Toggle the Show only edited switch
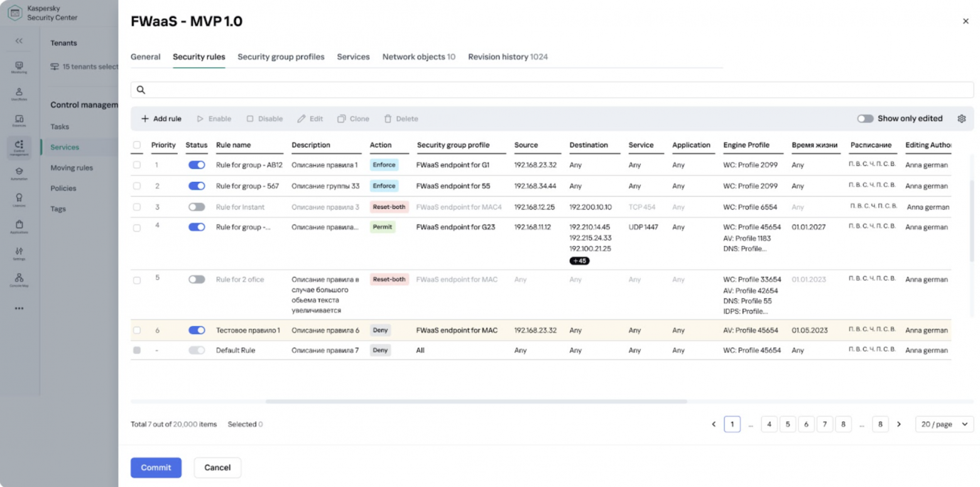The height and width of the screenshot is (487, 980). tap(865, 119)
